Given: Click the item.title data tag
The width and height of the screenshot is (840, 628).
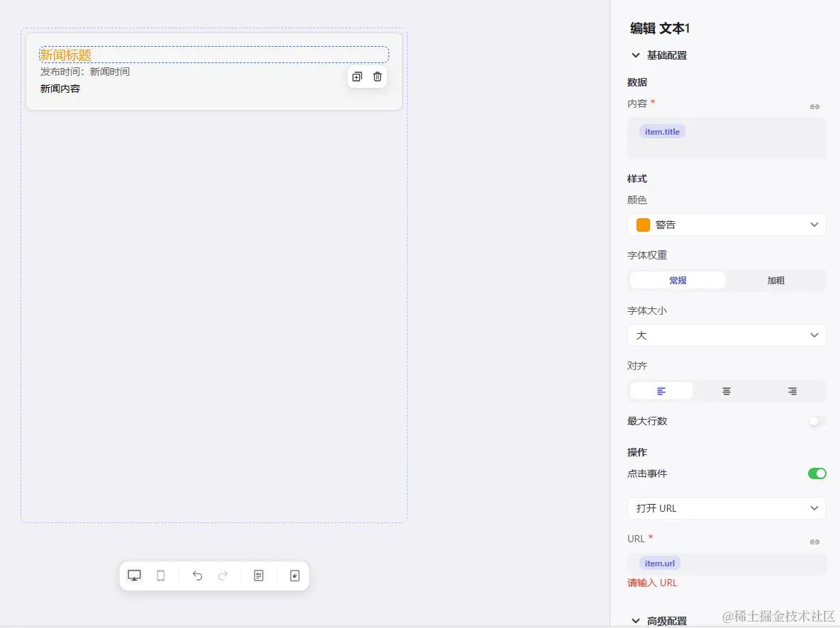Looking at the screenshot, I should point(661,131).
